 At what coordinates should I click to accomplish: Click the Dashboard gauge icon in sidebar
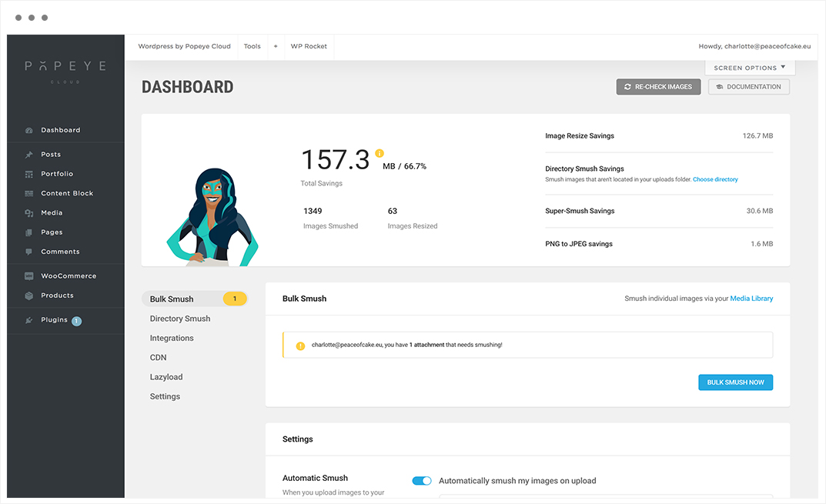(29, 130)
